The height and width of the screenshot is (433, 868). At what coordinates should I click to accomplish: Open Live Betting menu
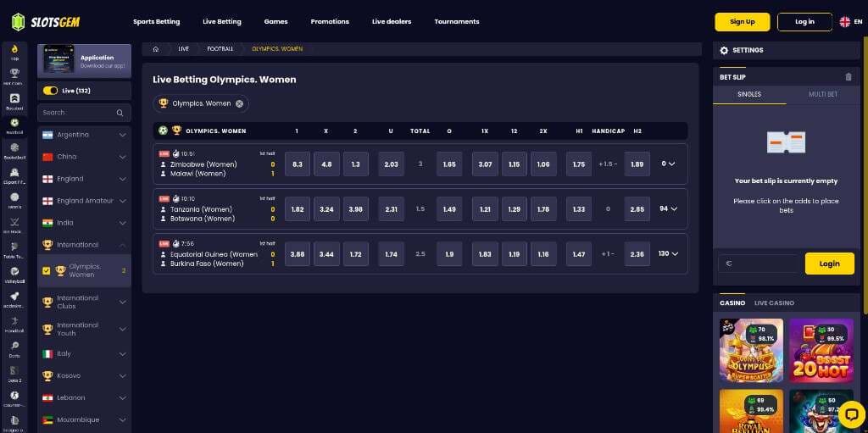click(x=222, y=21)
